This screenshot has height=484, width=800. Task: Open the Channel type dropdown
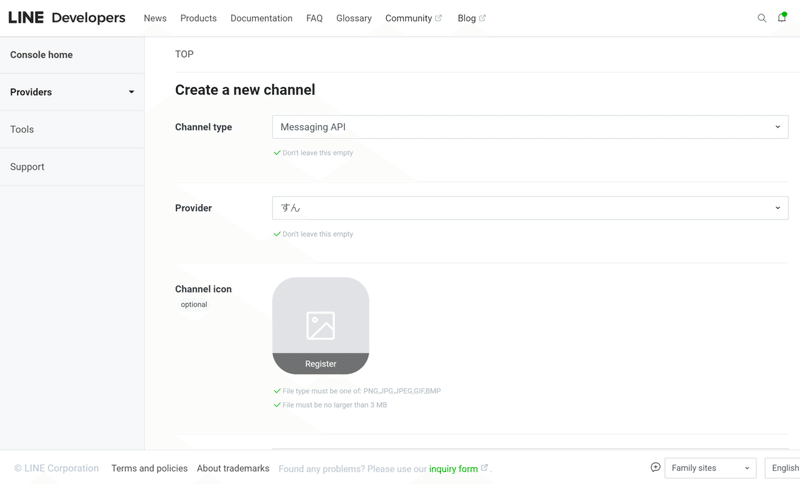[x=530, y=127]
